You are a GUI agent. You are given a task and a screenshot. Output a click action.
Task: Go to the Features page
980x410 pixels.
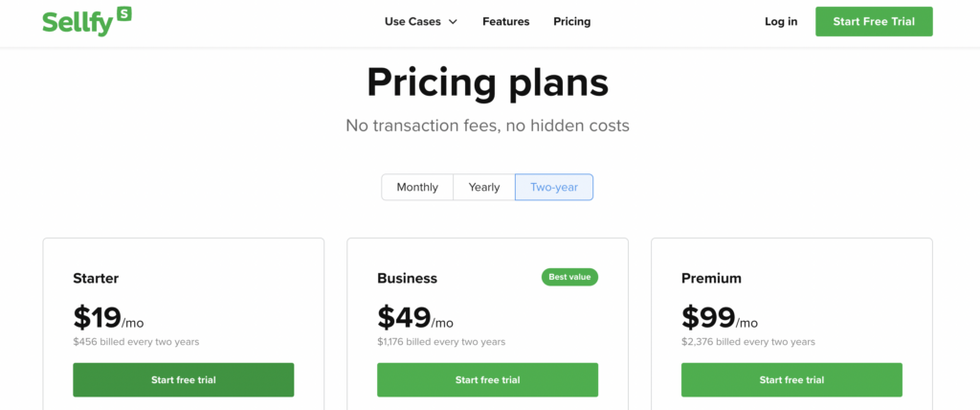point(505,21)
